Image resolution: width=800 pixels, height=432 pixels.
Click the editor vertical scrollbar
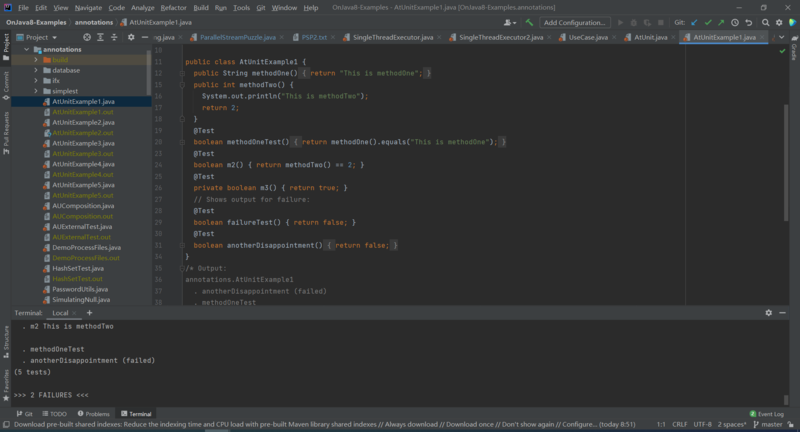(786, 163)
